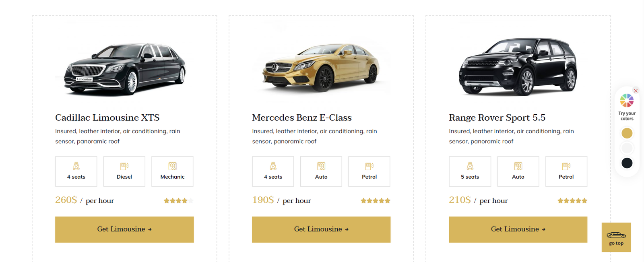Click the Petrol icon on Range Rover card

pyautogui.click(x=566, y=166)
